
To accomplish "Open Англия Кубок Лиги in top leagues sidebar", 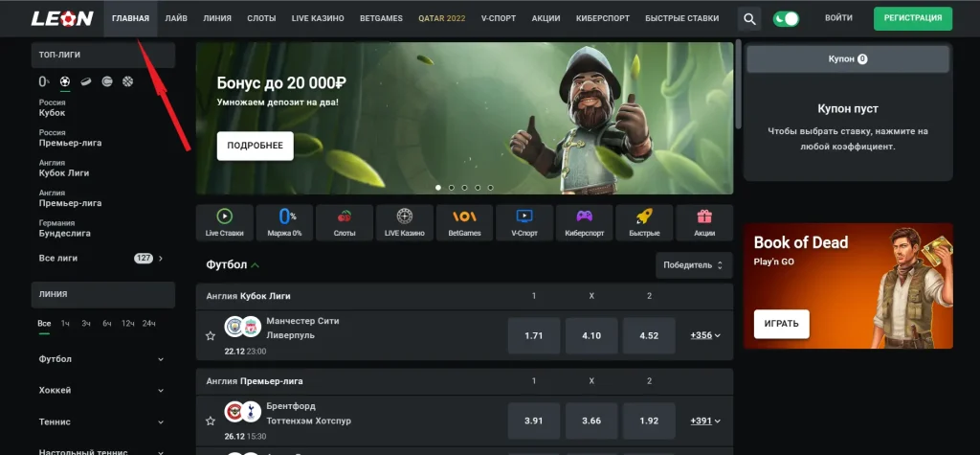I will coord(64,168).
